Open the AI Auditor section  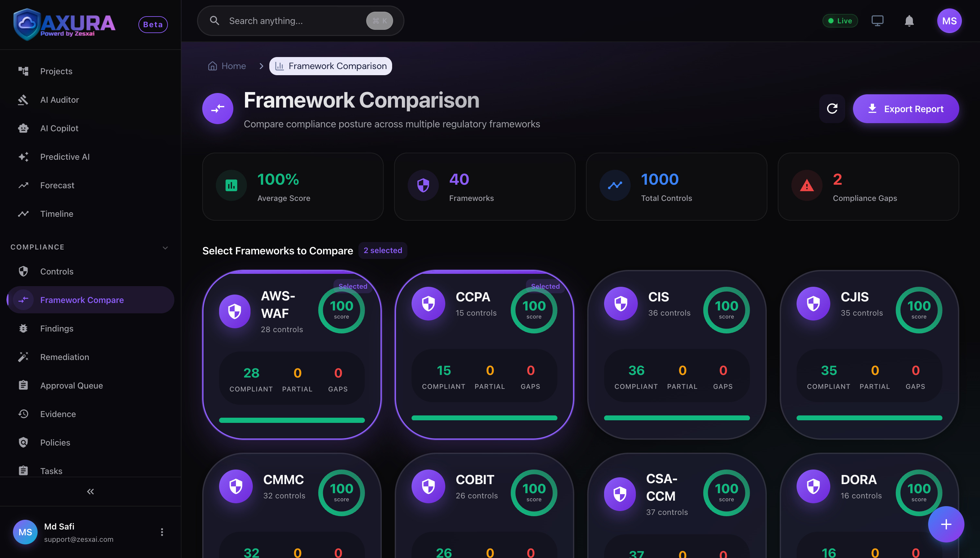[60, 100]
